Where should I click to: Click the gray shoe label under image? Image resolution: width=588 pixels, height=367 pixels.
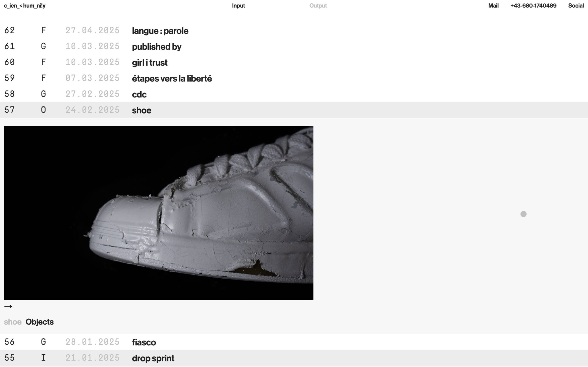13,322
